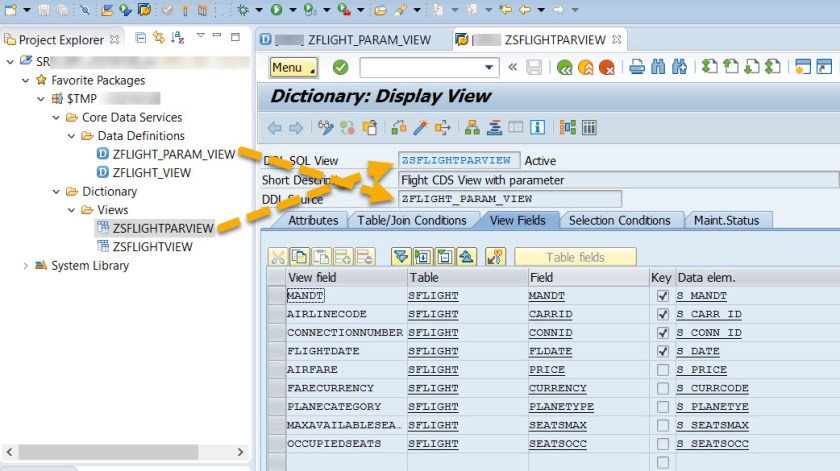Click the yellow Menu button
The width and height of the screenshot is (840, 471).
(x=294, y=68)
